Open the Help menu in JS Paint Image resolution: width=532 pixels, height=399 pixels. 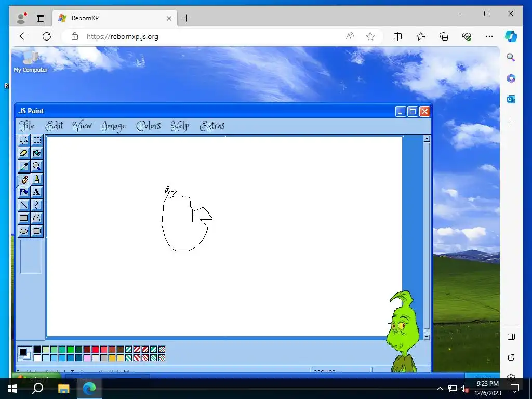tap(180, 126)
